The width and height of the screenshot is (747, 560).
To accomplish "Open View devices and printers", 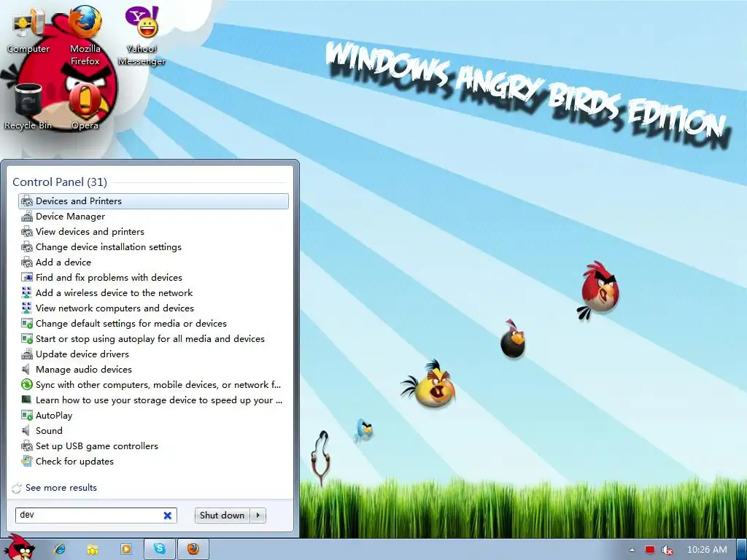I will pos(153,231).
